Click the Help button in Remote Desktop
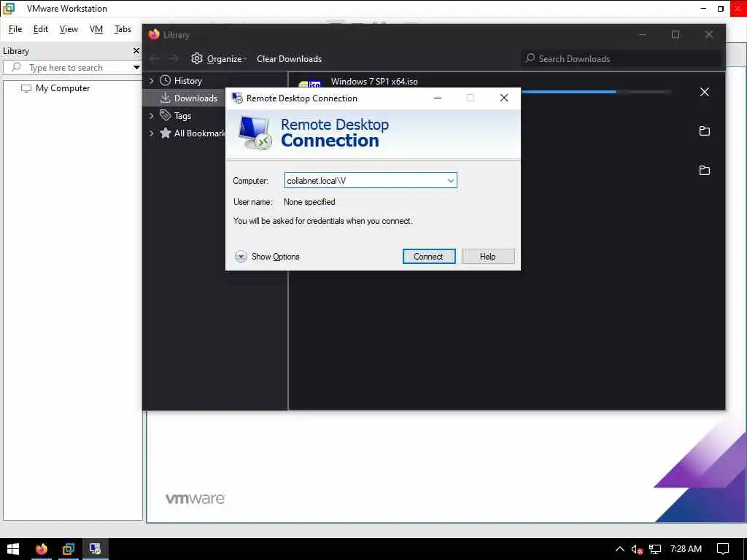 pos(488,256)
